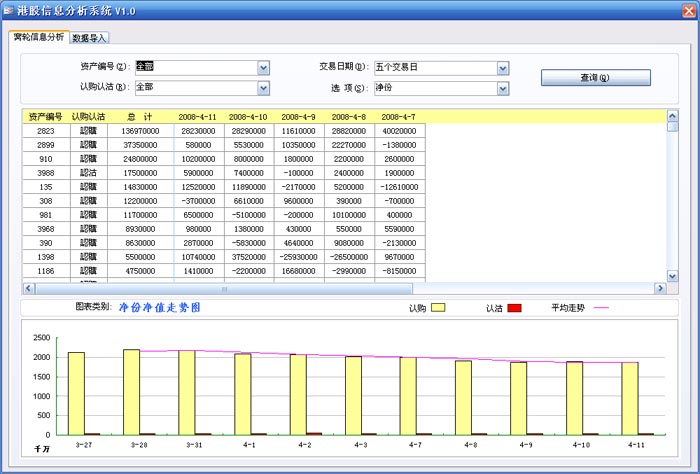Viewport: 700px width, 474px height.
Task: Click total cell 37350000
Action: coord(140,145)
